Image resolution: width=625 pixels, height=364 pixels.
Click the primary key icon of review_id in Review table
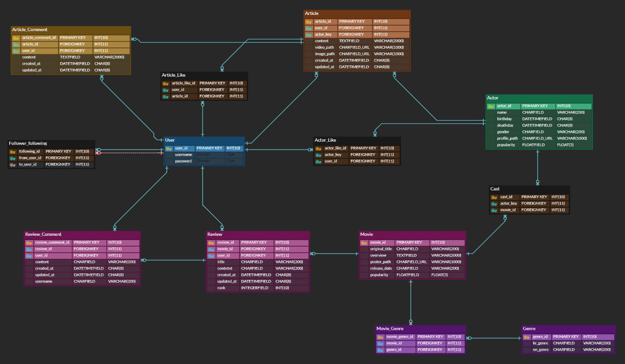tap(211, 243)
